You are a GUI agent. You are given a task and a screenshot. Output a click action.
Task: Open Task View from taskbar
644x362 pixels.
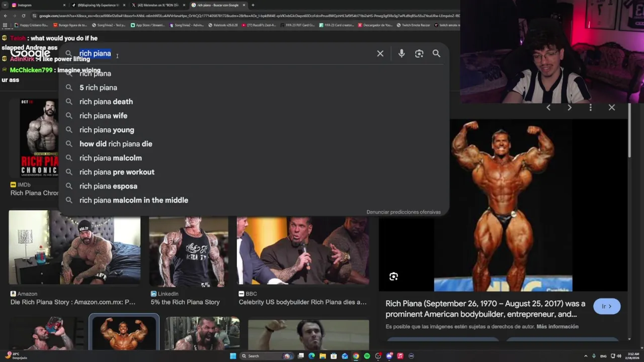coord(300,356)
